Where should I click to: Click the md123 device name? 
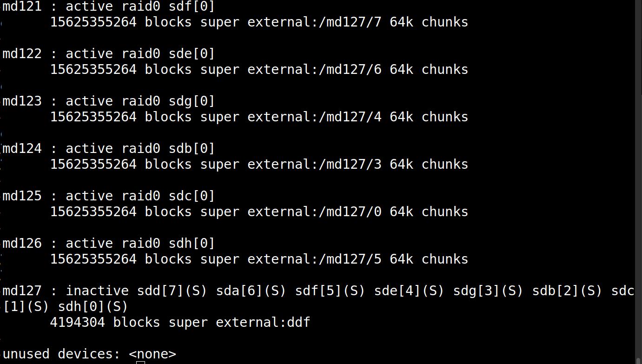[x=22, y=101]
